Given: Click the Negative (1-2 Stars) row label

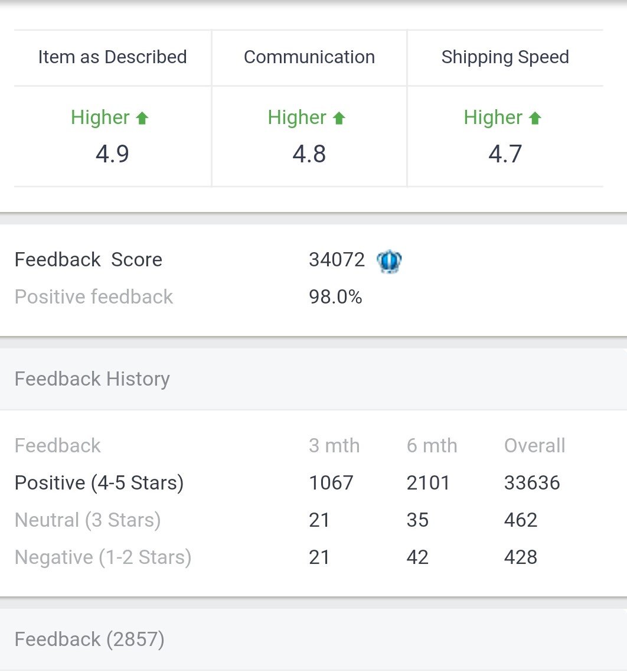Looking at the screenshot, I should (x=103, y=557).
